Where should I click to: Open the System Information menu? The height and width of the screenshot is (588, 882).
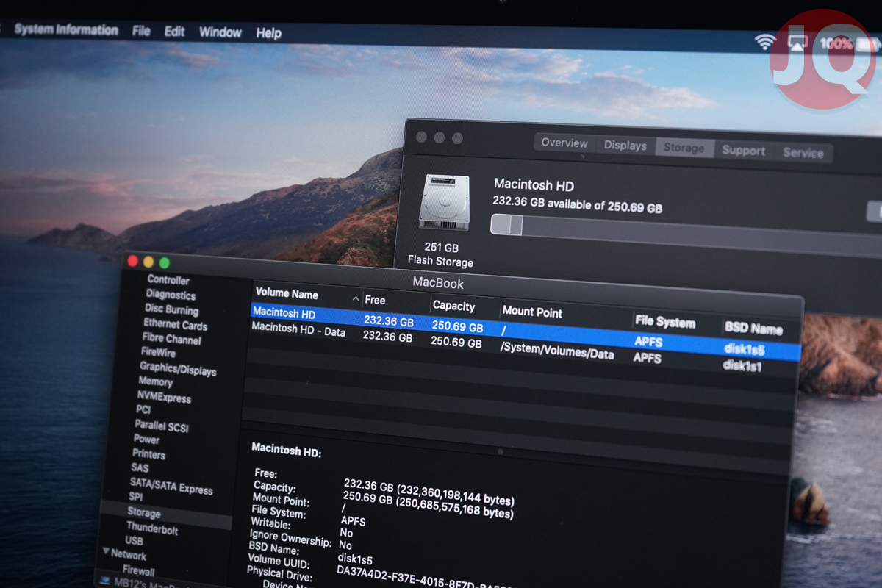(66, 30)
